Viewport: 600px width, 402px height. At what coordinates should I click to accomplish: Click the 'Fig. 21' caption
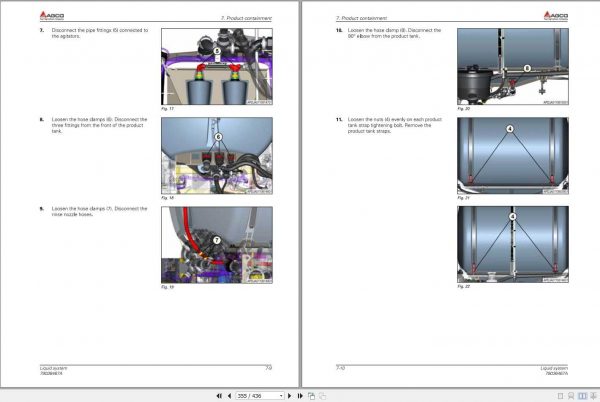point(463,198)
